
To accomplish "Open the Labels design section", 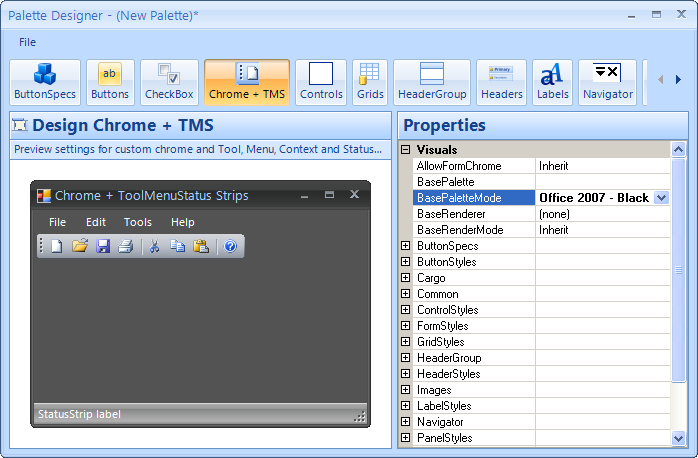I will point(552,82).
